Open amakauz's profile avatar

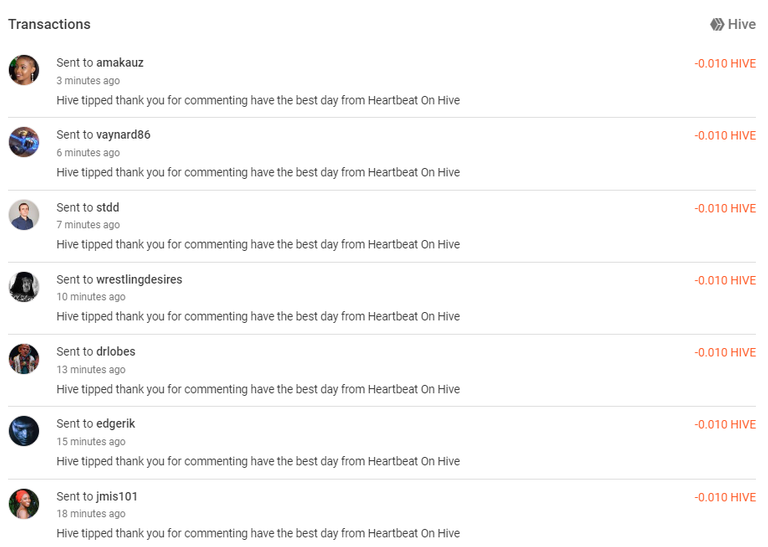[x=24, y=70]
